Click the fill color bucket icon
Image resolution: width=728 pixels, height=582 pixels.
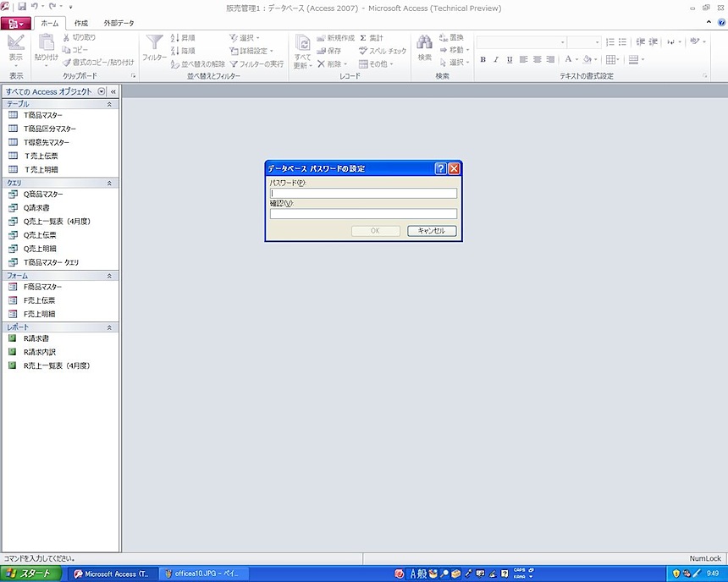(587, 59)
